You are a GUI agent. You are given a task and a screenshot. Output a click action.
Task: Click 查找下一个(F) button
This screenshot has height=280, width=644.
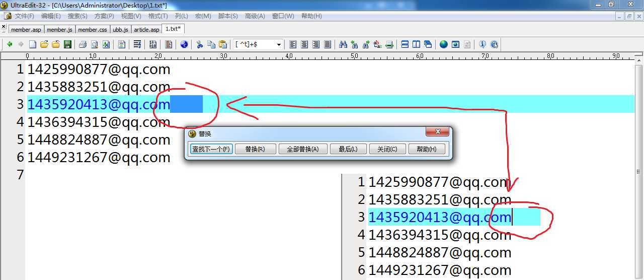click(211, 149)
